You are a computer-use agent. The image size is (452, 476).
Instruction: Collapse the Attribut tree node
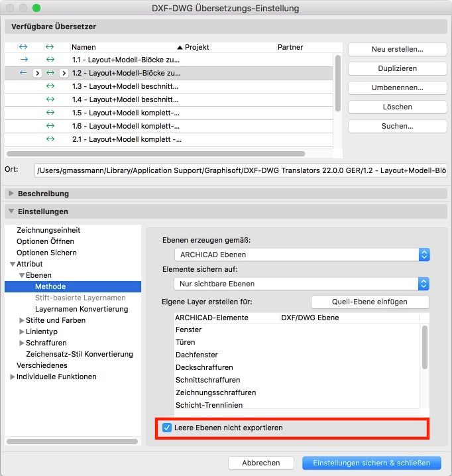tap(13, 264)
